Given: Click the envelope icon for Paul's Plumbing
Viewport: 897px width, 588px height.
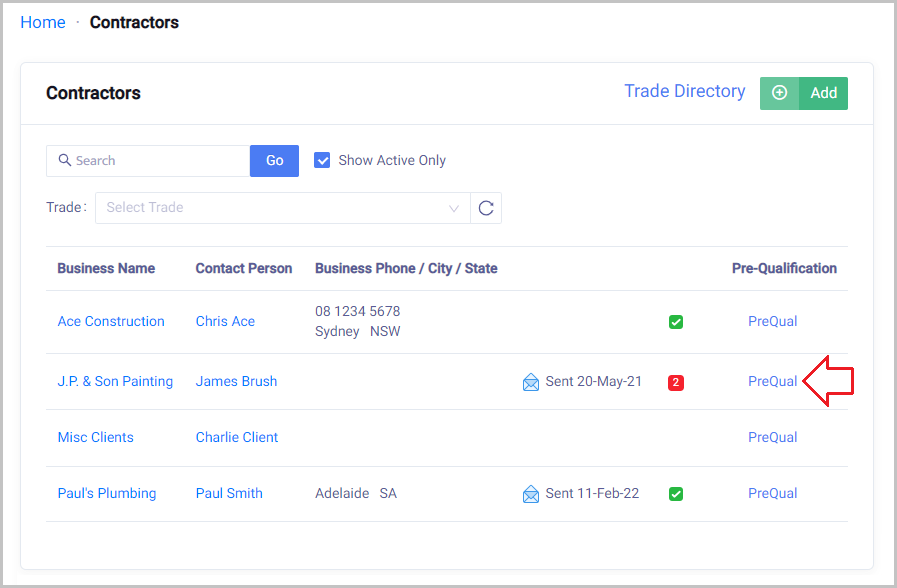Looking at the screenshot, I should [531, 494].
